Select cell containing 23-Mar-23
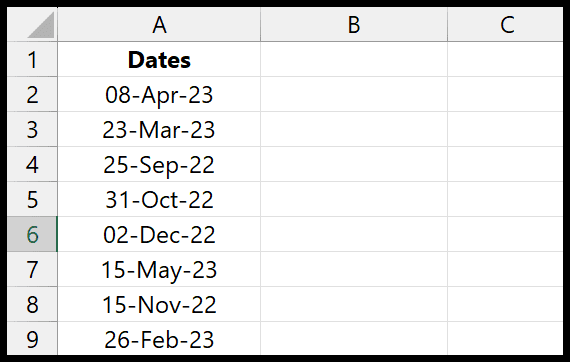 coord(159,129)
